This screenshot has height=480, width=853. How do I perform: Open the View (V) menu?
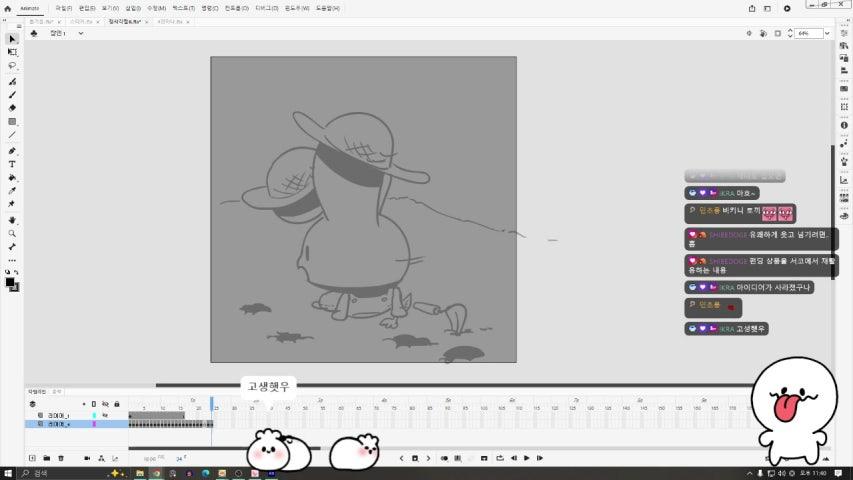110,8
